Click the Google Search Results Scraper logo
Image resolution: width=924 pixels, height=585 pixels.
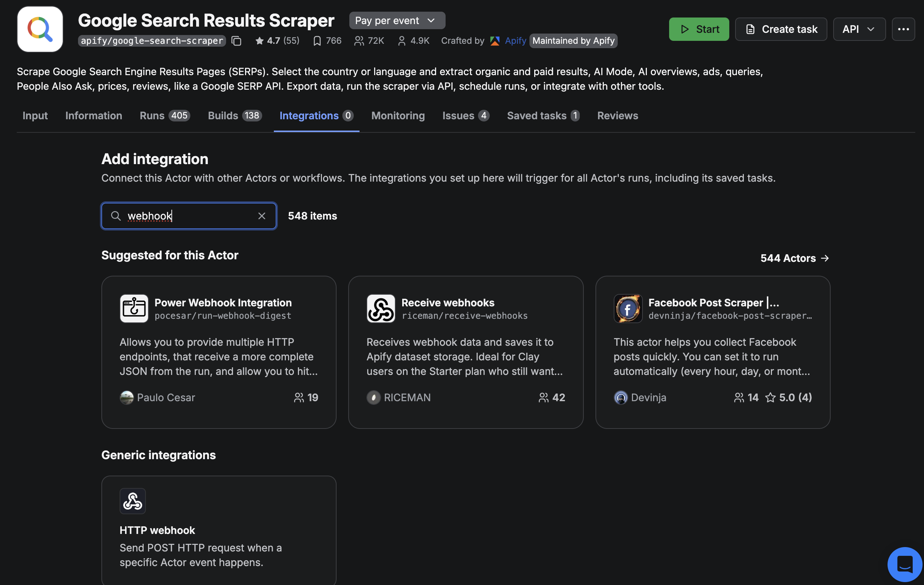pyautogui.click(x=40, y=29)
